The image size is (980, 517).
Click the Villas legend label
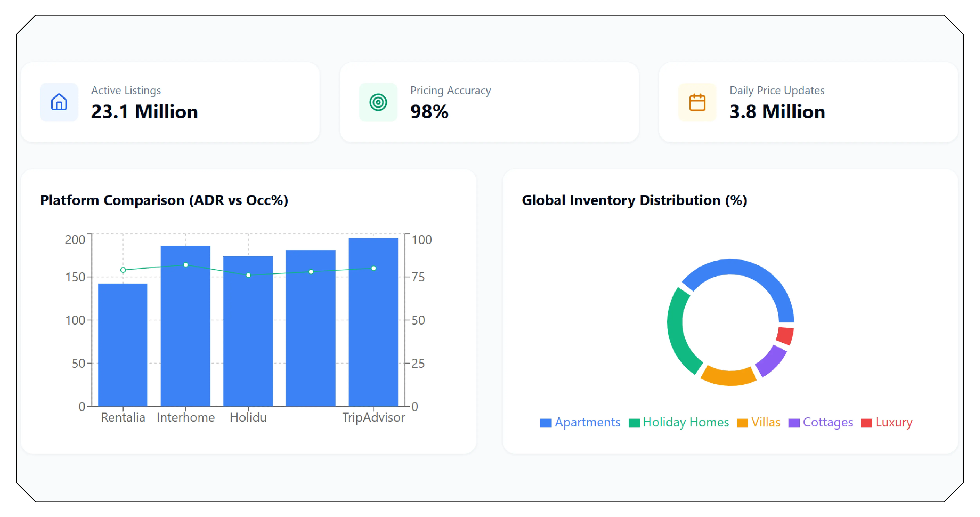766,423
